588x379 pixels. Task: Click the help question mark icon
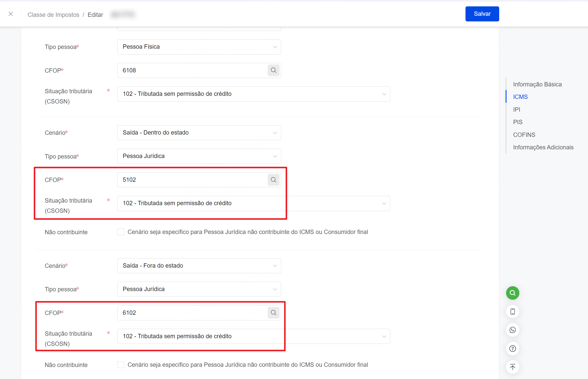tap(512, 348)
